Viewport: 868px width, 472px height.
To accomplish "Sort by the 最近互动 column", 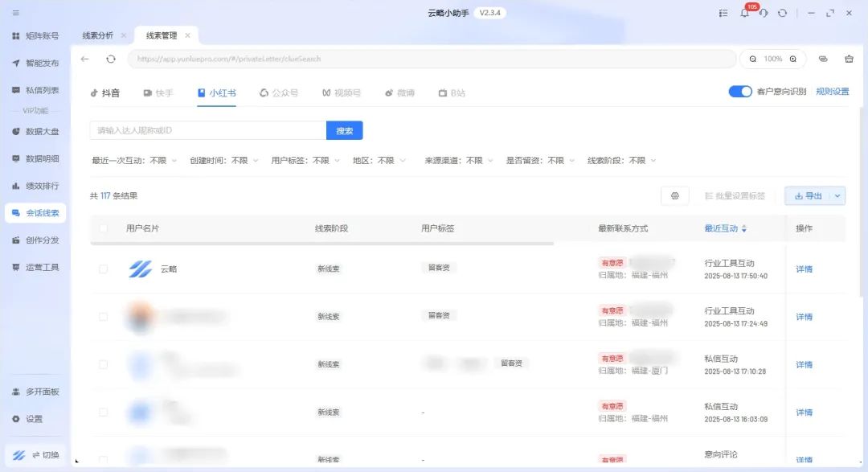I will (x=725, y=228).
